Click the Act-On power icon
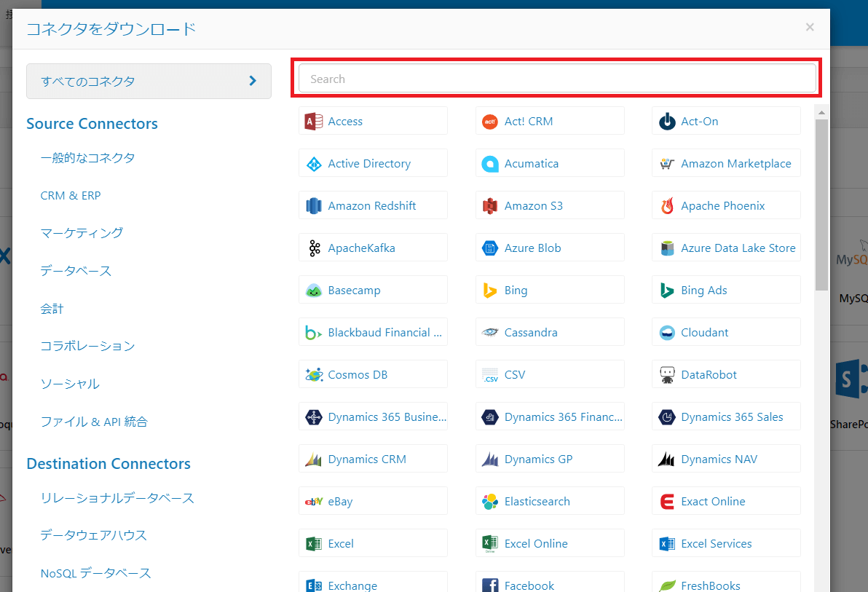 [x=667, y=122]
